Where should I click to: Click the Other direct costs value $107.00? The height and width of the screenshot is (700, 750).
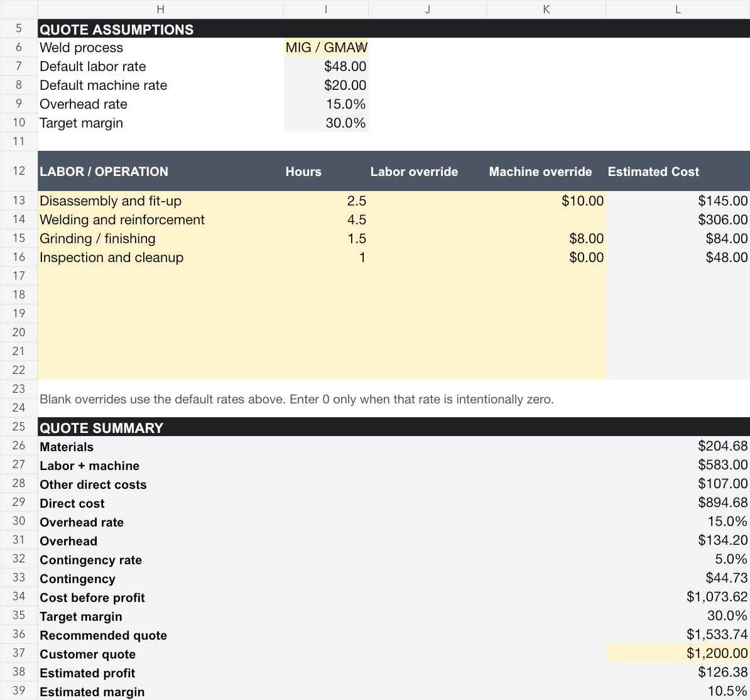[x=678, y=483]
